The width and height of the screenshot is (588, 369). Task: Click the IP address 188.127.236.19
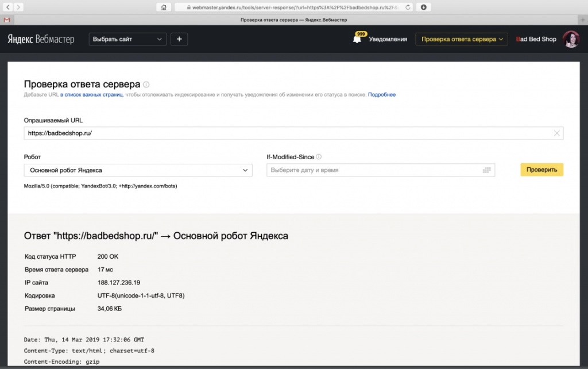(x=119, y=282)
